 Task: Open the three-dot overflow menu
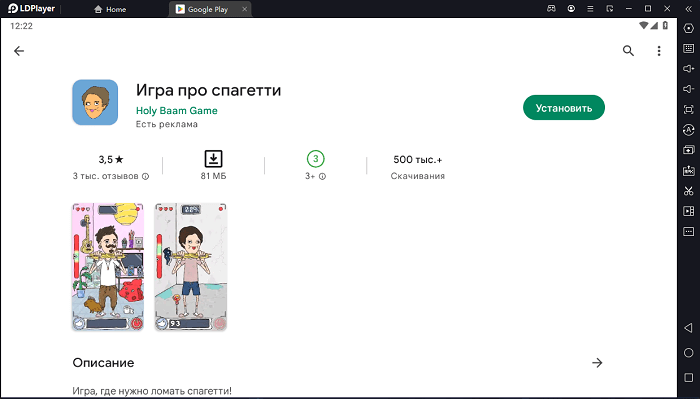659,51
